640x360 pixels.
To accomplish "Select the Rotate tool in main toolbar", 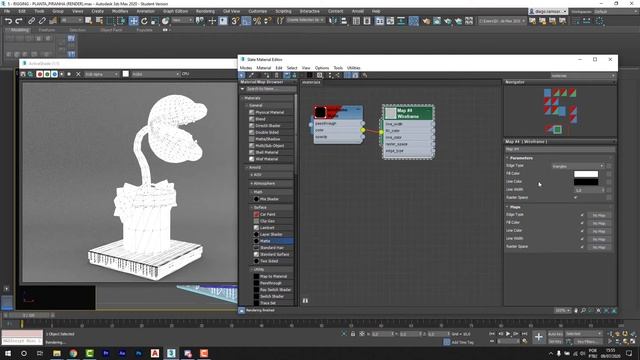I will click(144, 21).
